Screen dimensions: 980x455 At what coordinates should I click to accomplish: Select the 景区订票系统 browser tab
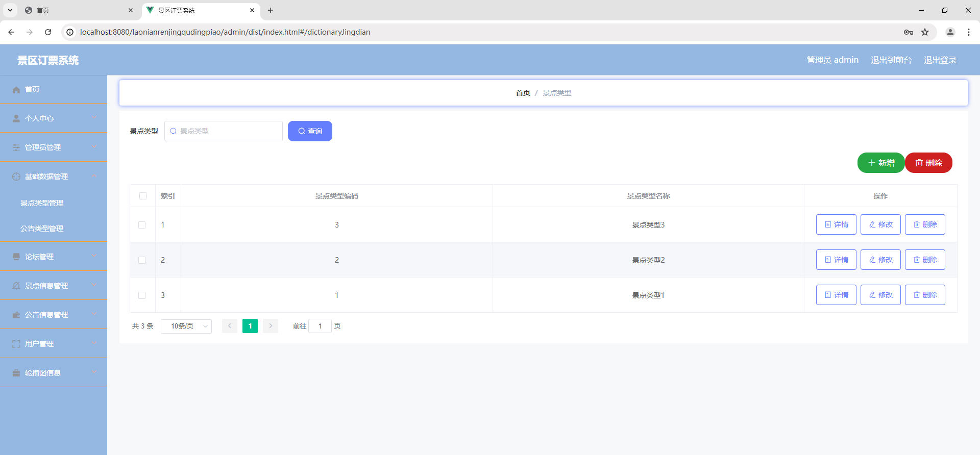[x=200, y=10]
